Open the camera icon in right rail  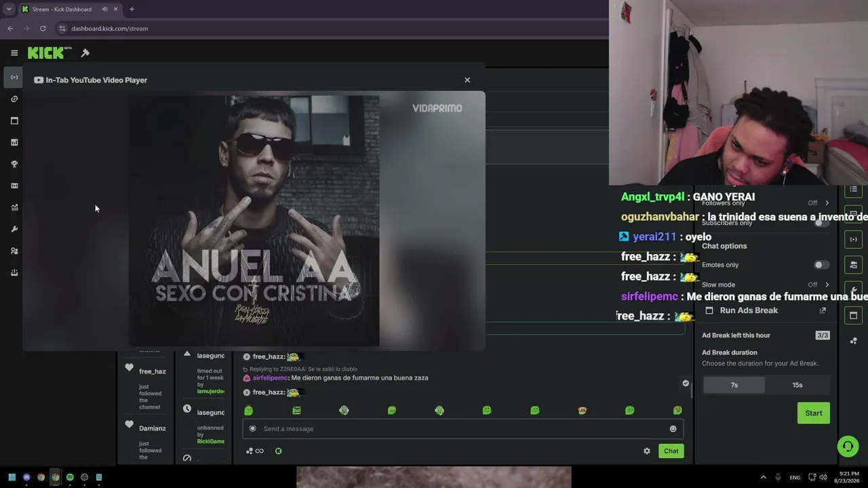853,264
